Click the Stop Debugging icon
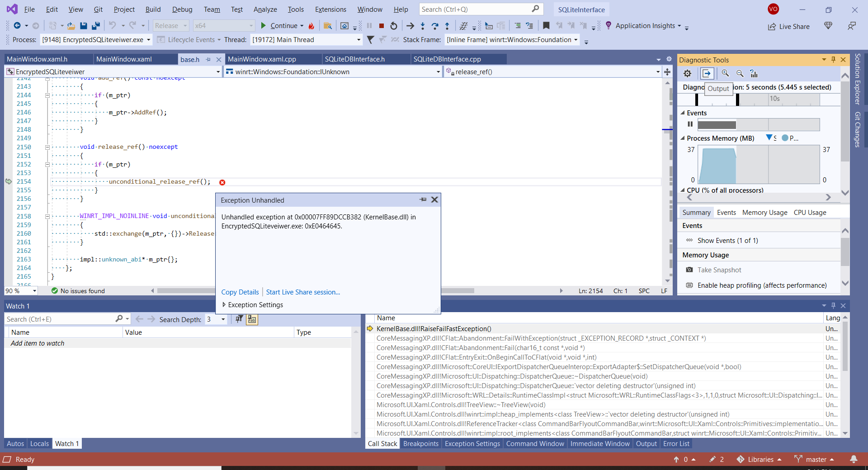868x470 pixels. (x=381, y=26)
